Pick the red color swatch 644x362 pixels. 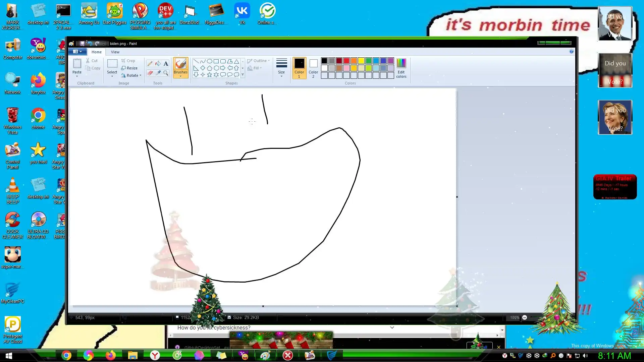click(x=346, y=61)
